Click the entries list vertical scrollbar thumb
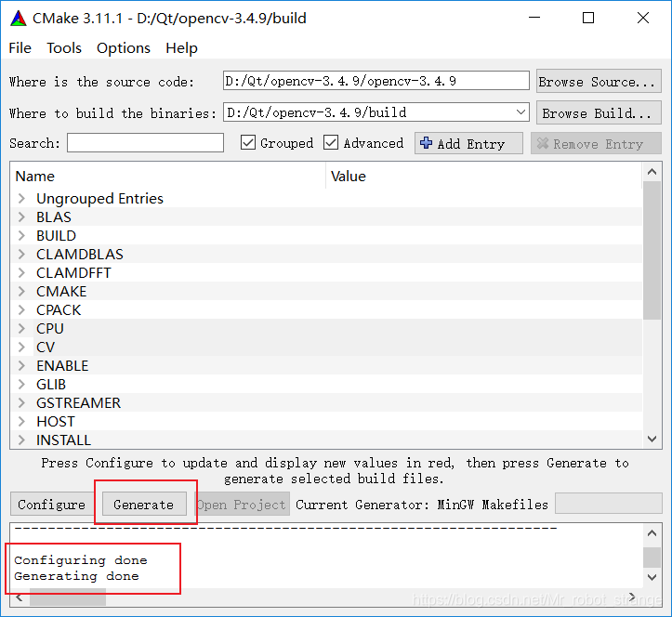Viewport: 672px width, 617px height. (652, 250)
